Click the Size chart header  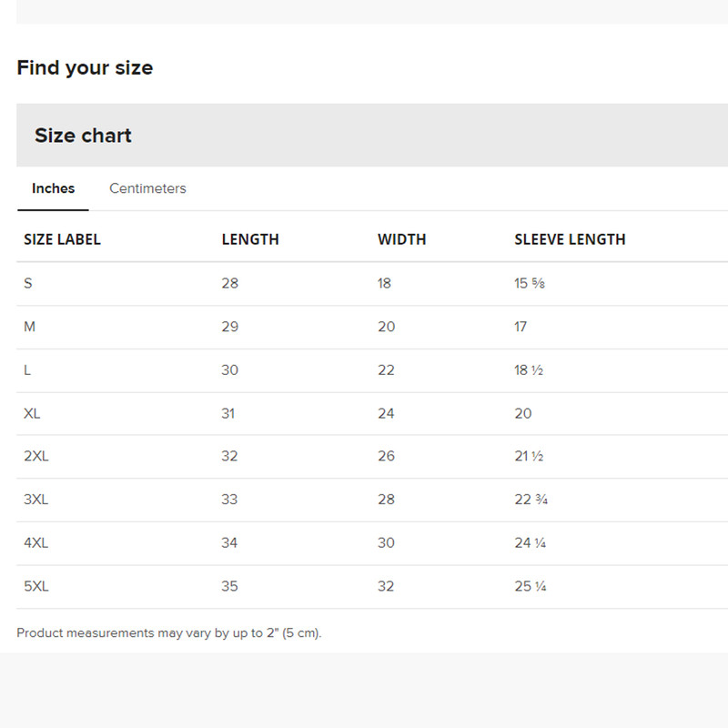83,135
